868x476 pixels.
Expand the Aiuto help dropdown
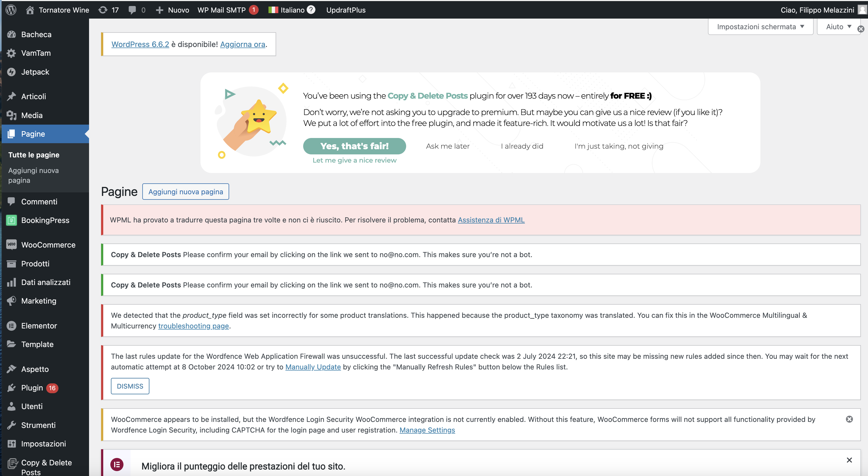point(838,27)
